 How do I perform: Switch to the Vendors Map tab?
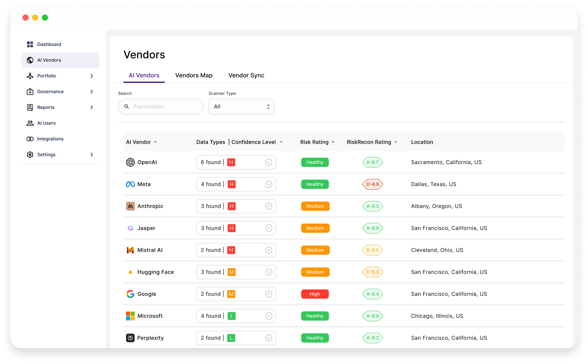point(194,75)
